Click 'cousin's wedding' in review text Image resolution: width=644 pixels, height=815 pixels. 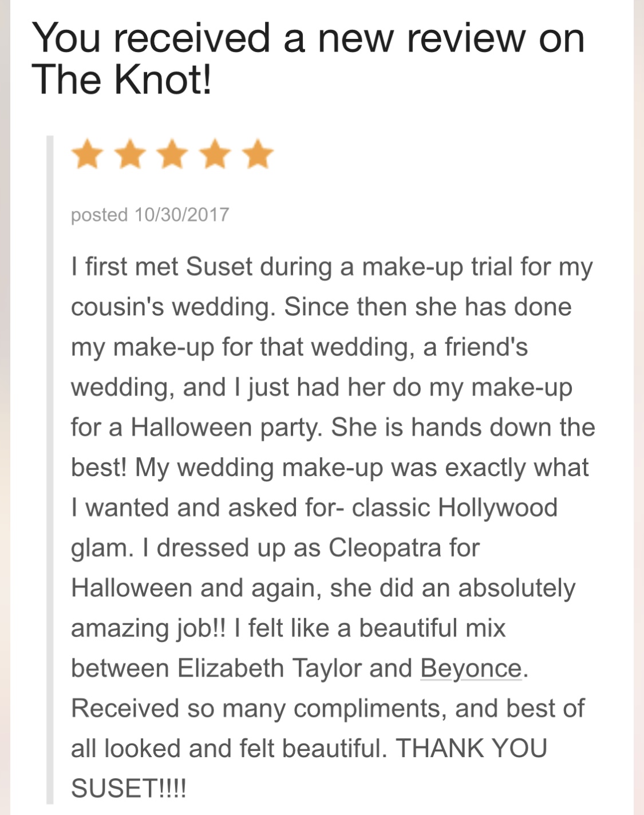pyautogui.click(x=174, y=307)
